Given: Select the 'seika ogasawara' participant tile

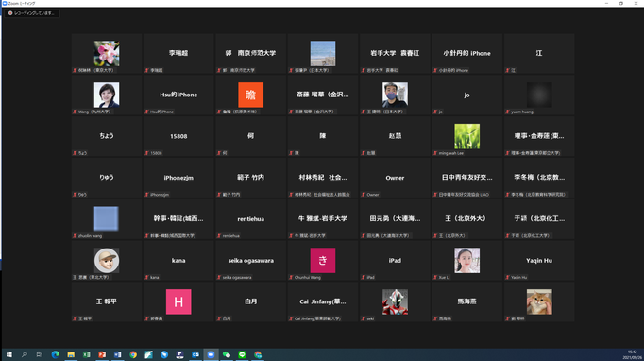Looking at the screenshot, I should point(251,260).
